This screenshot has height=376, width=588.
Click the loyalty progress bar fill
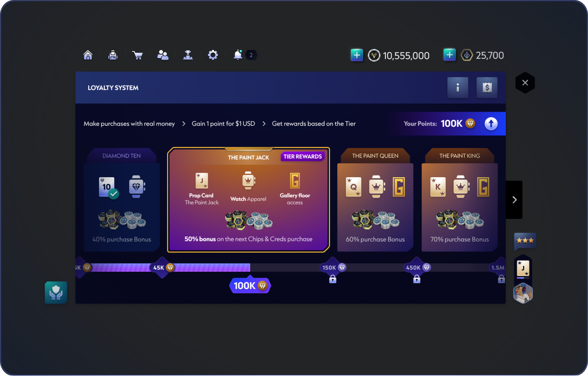(x=170, y=268)
